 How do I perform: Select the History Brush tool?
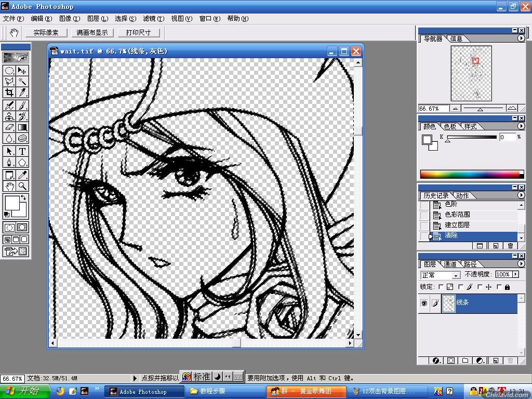click(22, 116)
